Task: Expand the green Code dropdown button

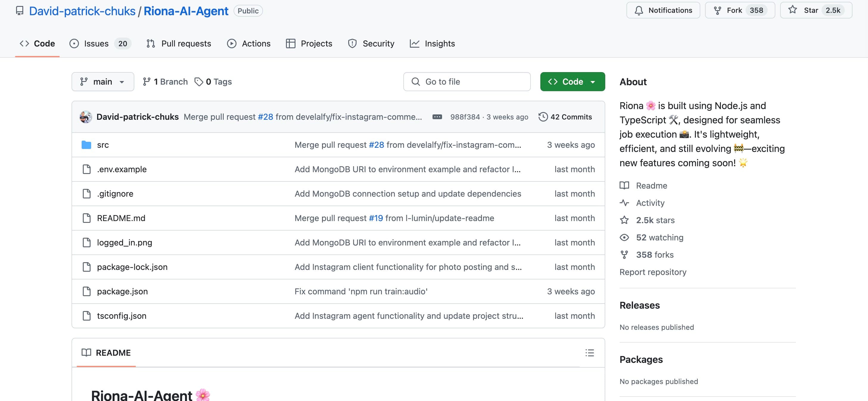Action: pyautogui.click(x=573, y=82)
